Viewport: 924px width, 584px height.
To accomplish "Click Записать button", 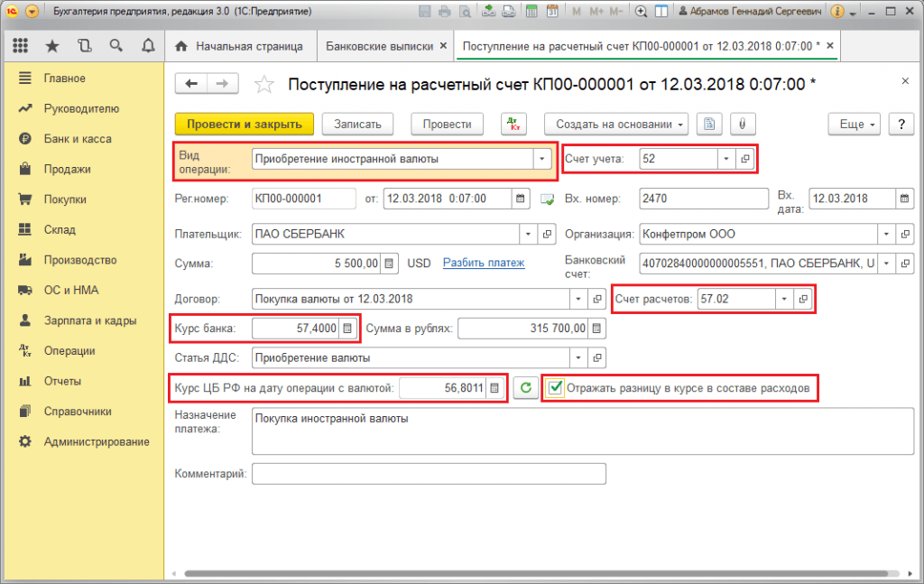I will click(x=357, y=125).
